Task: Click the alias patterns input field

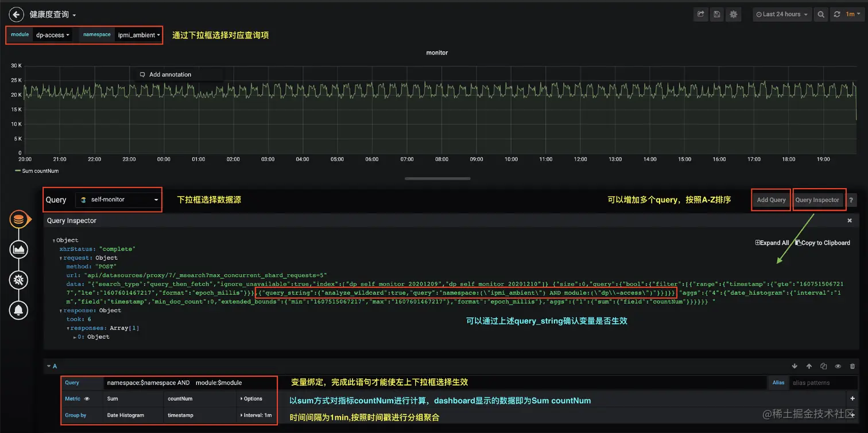Action: [x=823, y=383]
